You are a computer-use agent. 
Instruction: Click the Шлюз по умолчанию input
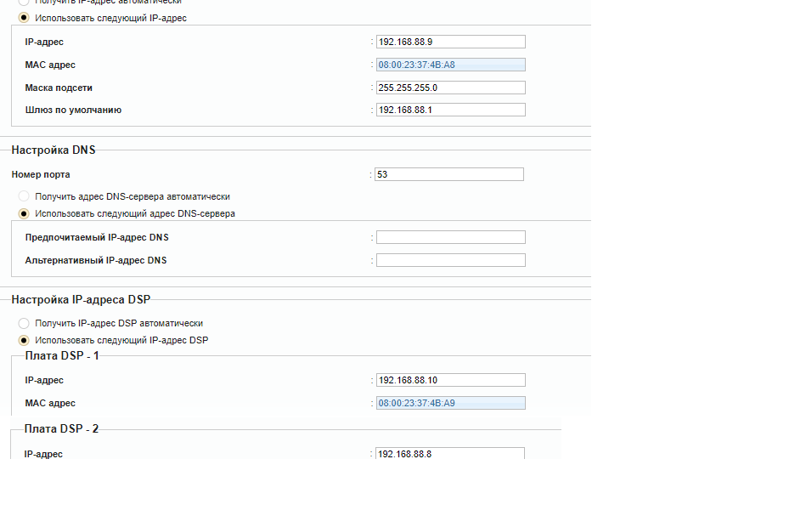coord(450,110)
